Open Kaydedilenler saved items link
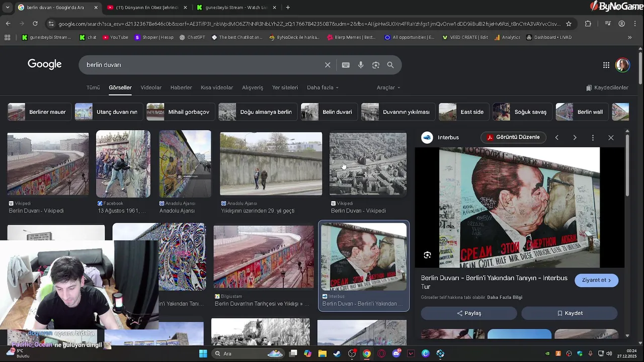644x362 pixels. point(607,87)
